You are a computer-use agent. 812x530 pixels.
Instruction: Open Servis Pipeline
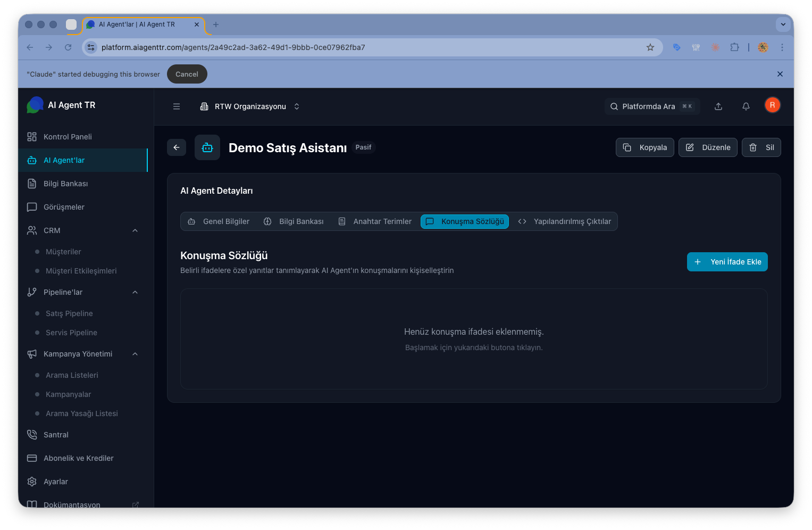coord(71,333)
